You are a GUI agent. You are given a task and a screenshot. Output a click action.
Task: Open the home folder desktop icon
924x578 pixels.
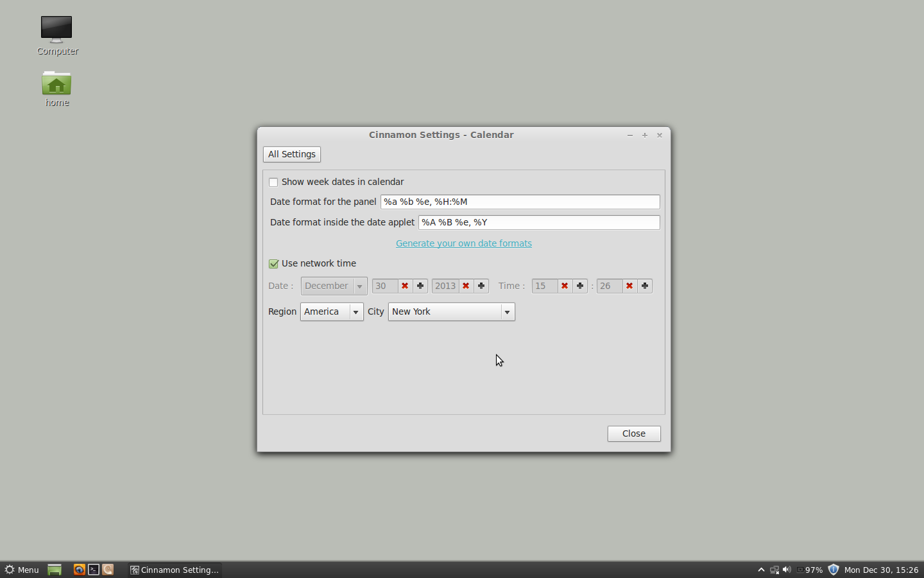(x=56, y=88)
